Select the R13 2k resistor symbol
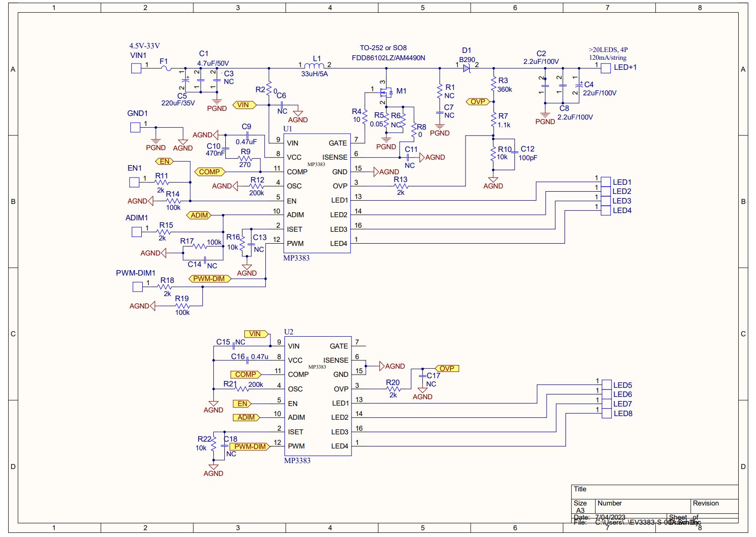 pyautogui.click(x=401, y=186)
